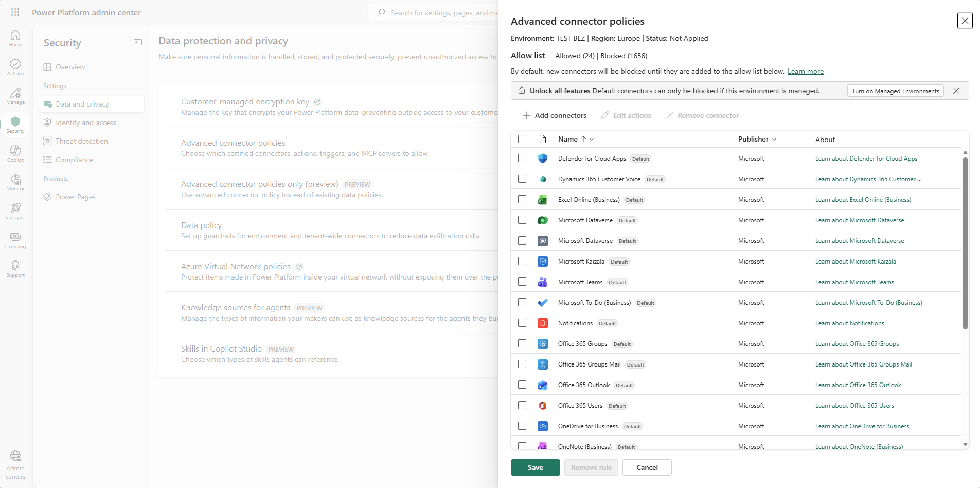Click the Cancel button
Image resolution: width=980 pixels, height=488 pixels.
pyautogui.click(x=647, y=467)
